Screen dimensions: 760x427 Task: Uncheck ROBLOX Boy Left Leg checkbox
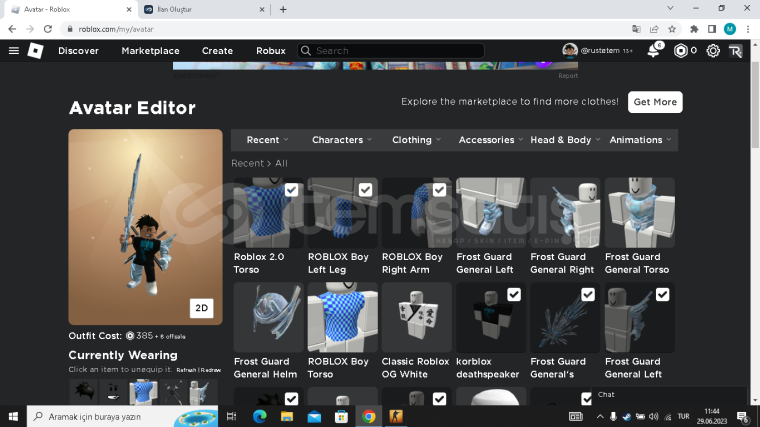(x=365, y=190)
